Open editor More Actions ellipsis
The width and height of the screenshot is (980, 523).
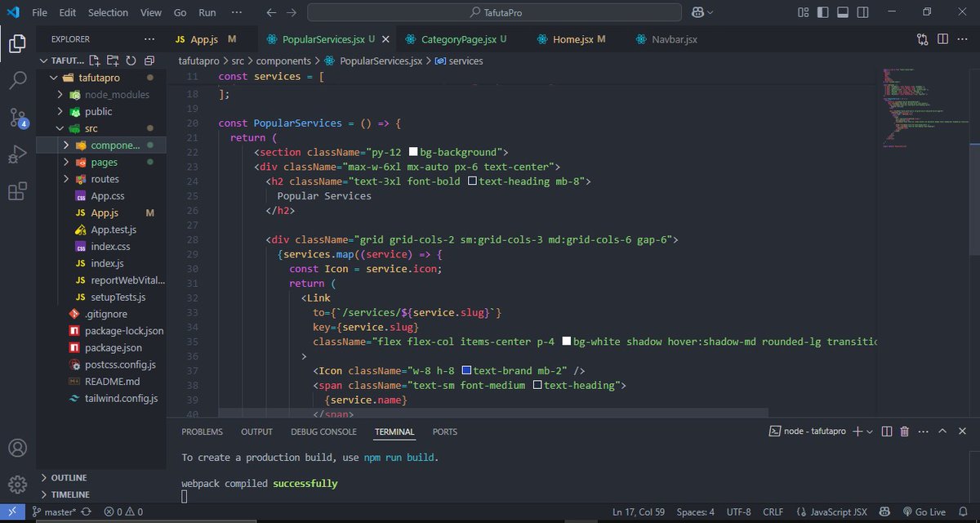[962, 39]
